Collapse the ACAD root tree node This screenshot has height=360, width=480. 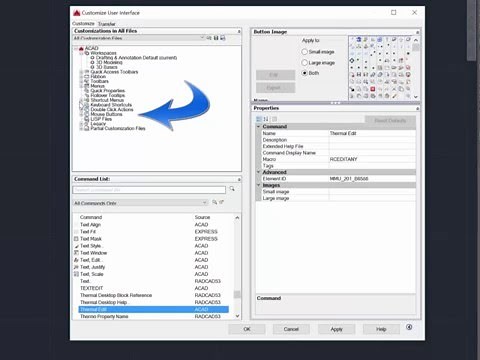76,49
